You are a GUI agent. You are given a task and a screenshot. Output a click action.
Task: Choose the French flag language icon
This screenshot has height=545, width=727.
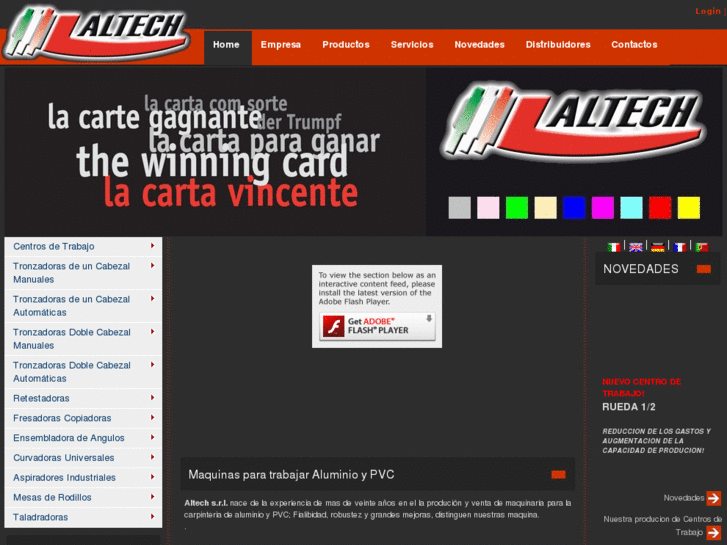pyautogui.click(x=680, y=247)
